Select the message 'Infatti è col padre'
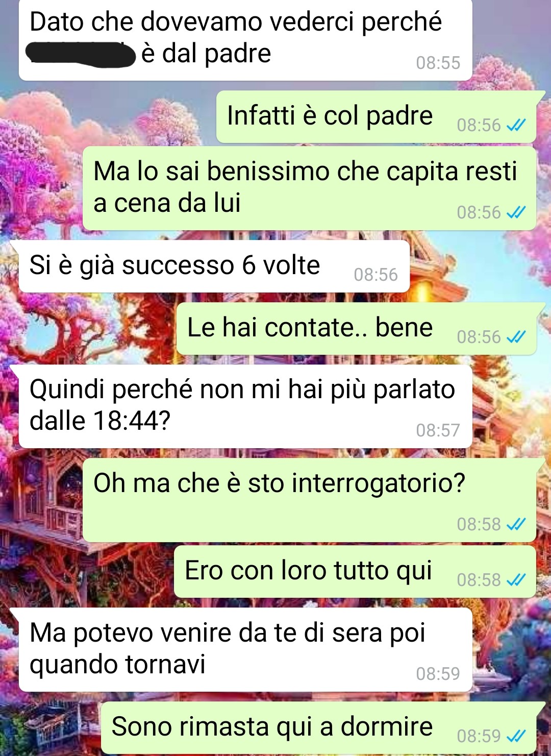 coord(377,117)
